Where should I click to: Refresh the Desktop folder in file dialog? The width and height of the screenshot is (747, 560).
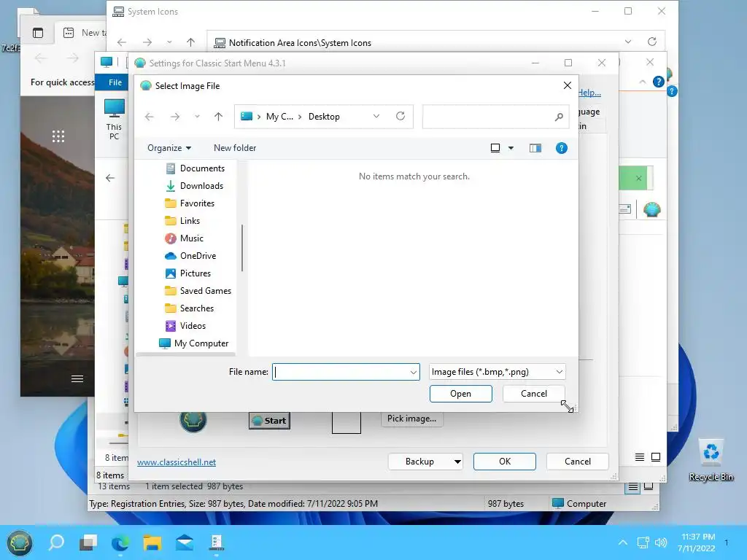(x=400, y=116)
